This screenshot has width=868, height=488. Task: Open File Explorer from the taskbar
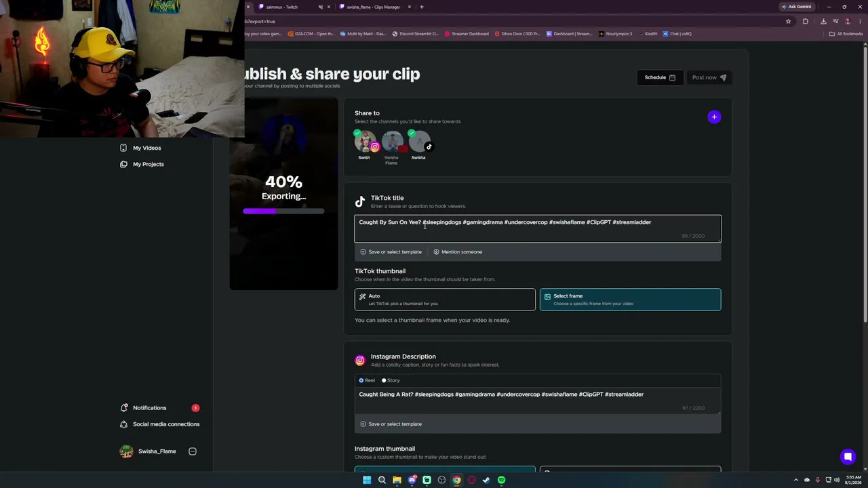pos(397,480)
